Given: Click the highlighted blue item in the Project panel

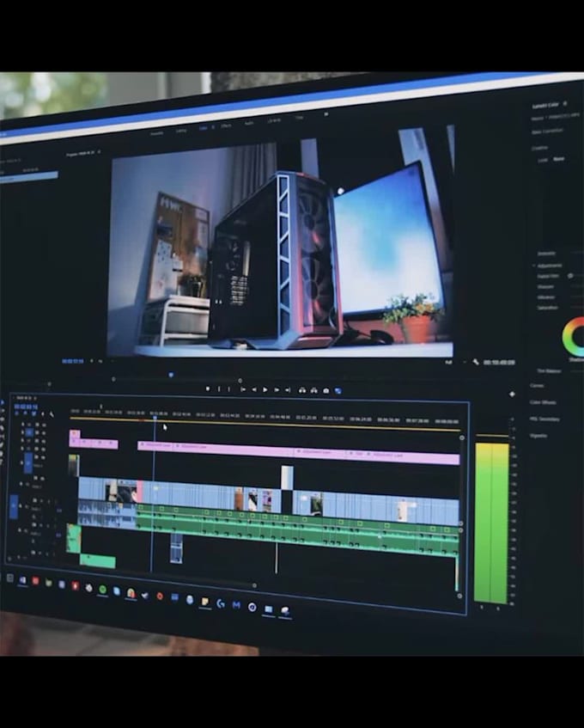Looking at the screenshot, I should [x=28, y=176].
